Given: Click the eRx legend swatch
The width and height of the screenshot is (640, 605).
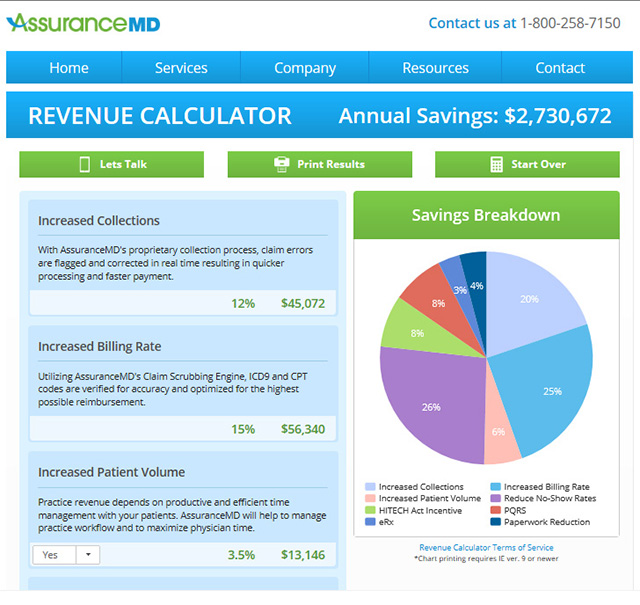Looking at the screenshot, I should [x=370, y=522].
